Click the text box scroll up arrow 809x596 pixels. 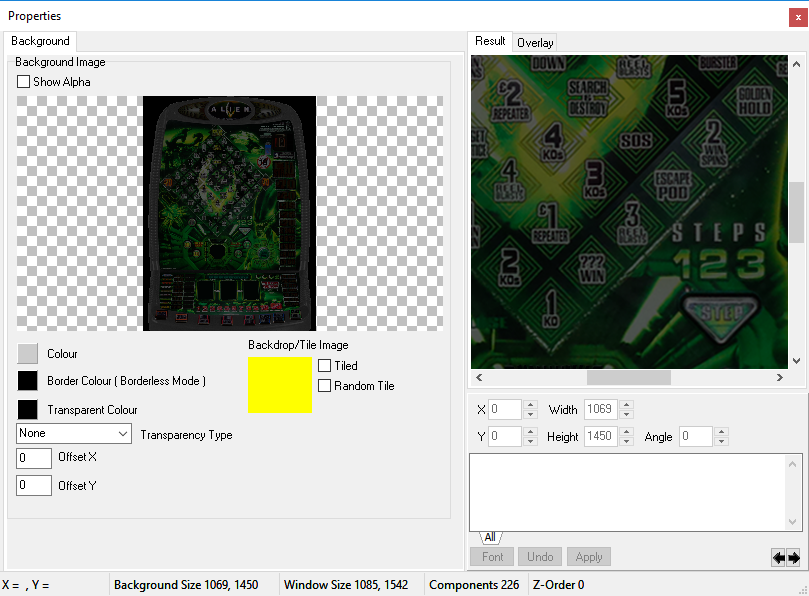pyautogui.click(x=792, y=464)
